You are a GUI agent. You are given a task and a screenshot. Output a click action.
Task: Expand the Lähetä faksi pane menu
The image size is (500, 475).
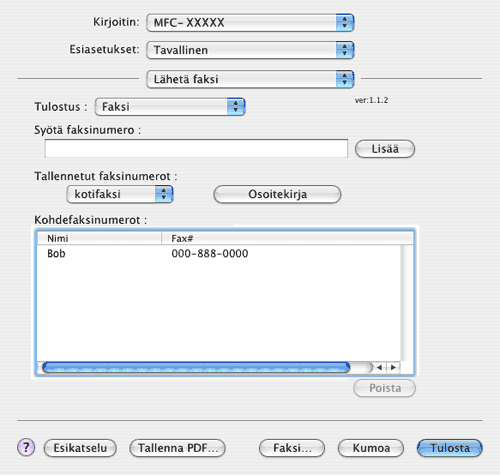pyautogui.click(x=250, y=79)
